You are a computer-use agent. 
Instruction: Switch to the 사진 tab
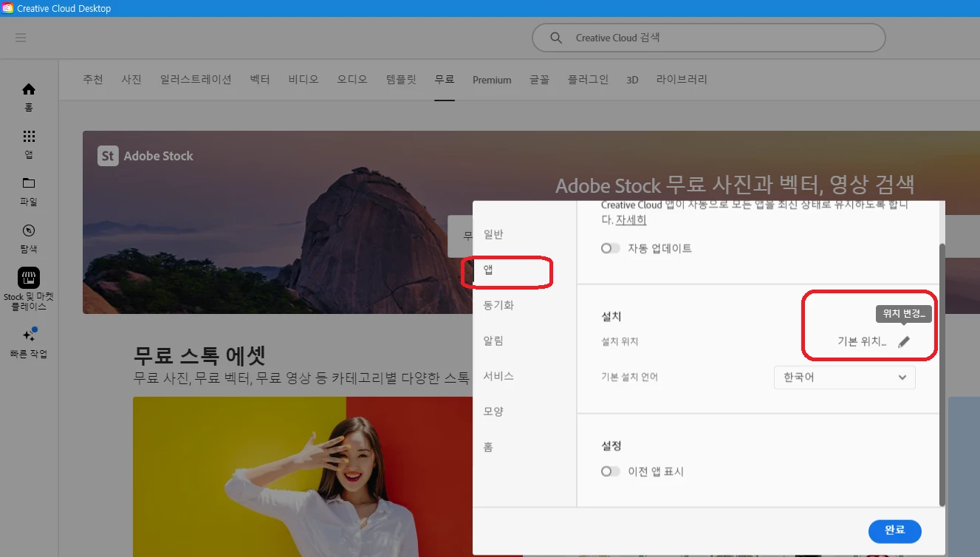pyautogui.click(x=131, y=79)
